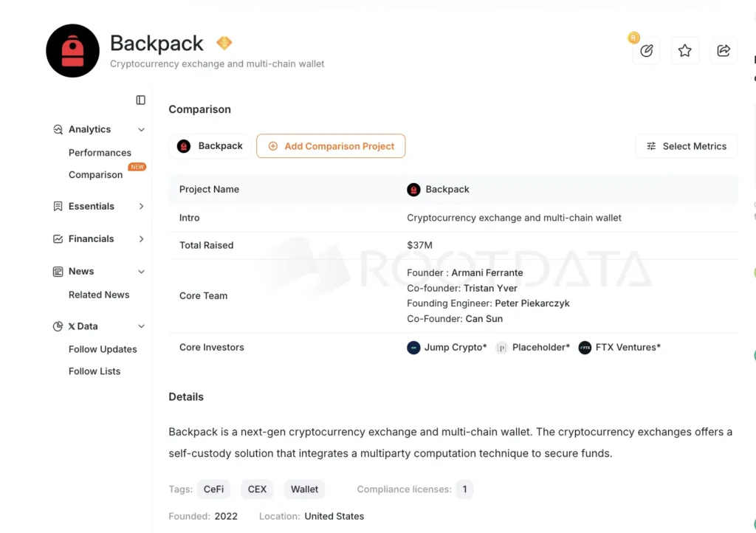
Task: Click the edit feedback icon button
Action: [x=647, y=50]
